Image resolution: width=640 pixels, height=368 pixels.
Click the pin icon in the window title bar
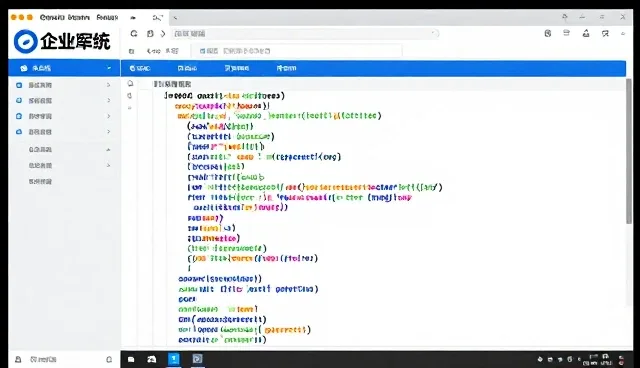pyautogui.click(x=565, y=17)
